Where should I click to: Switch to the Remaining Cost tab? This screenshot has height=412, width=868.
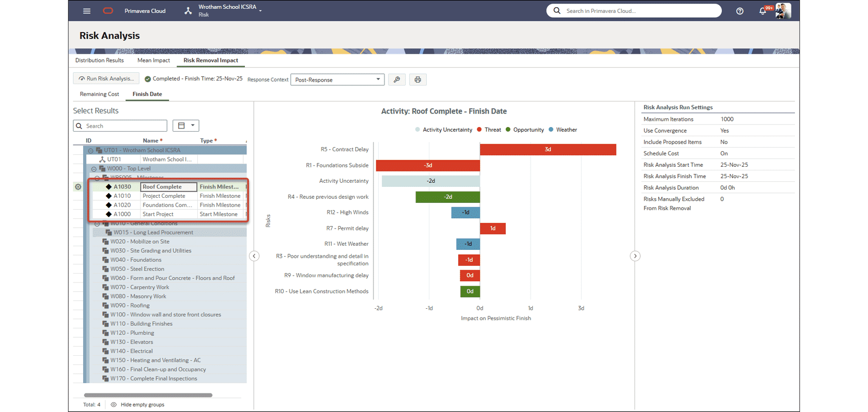coord(99,94)
